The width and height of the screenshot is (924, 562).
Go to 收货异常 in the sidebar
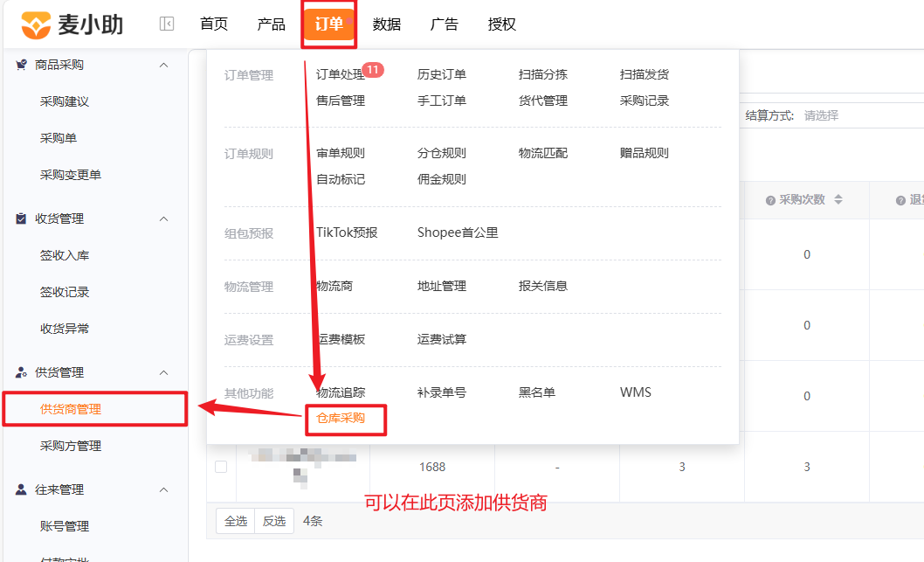65,329
